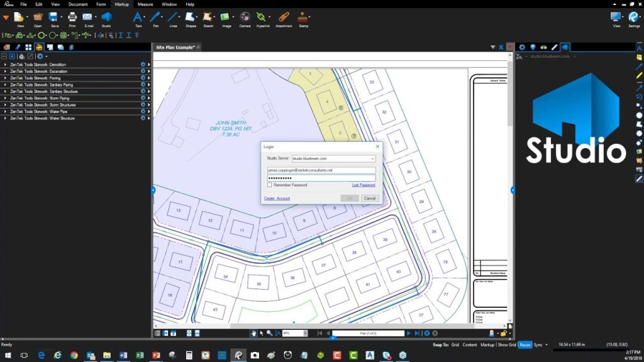
Task: Open the Shapes tool
Action: (x=191, y=19)
